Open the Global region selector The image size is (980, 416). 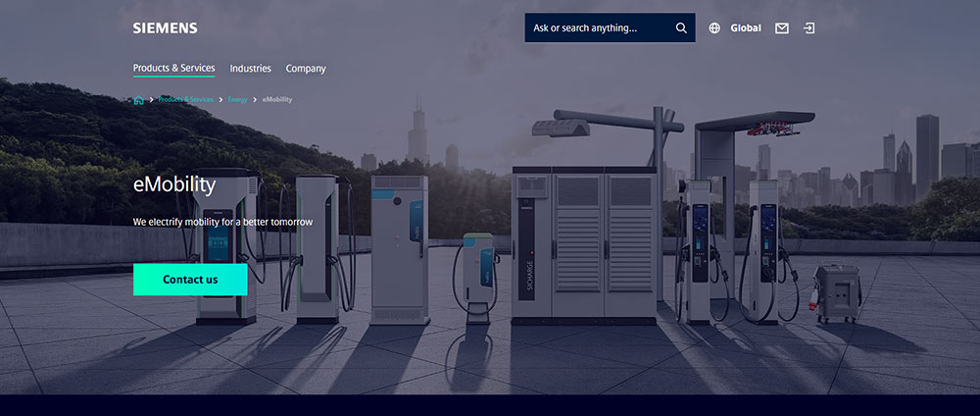click(746, 28)
